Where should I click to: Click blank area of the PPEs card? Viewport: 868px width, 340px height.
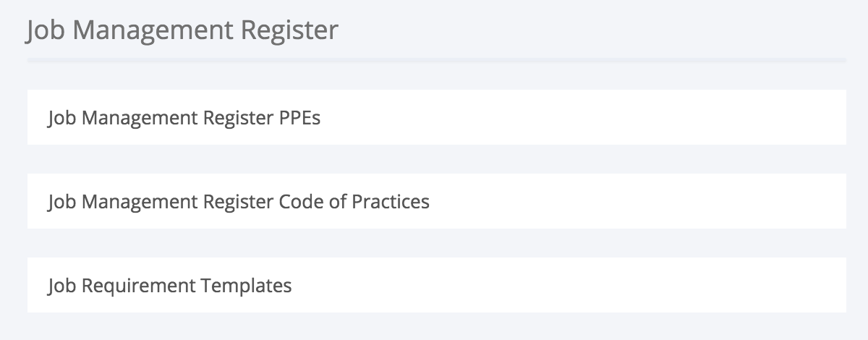click(x=615, y=118)
